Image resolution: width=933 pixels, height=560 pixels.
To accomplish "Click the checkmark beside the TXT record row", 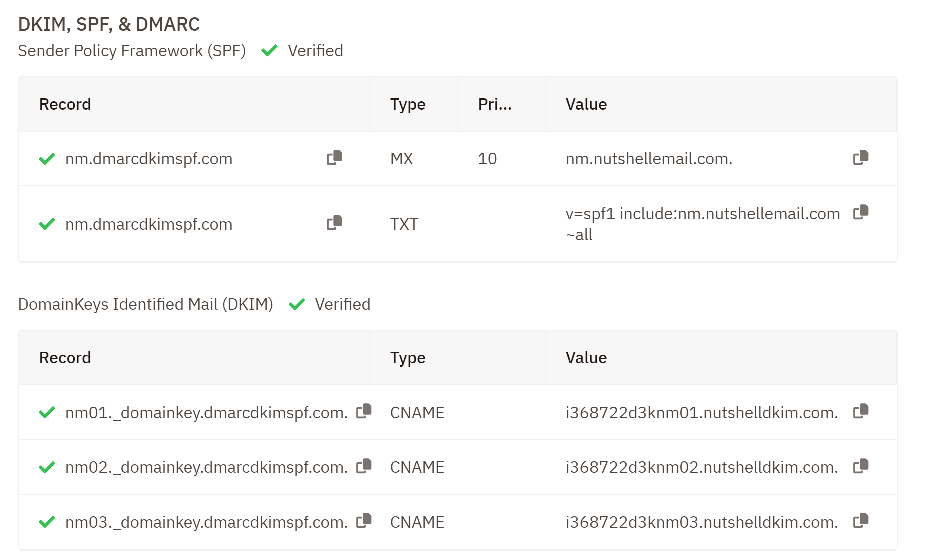I will pyautogui.click(x=47, y=224).
